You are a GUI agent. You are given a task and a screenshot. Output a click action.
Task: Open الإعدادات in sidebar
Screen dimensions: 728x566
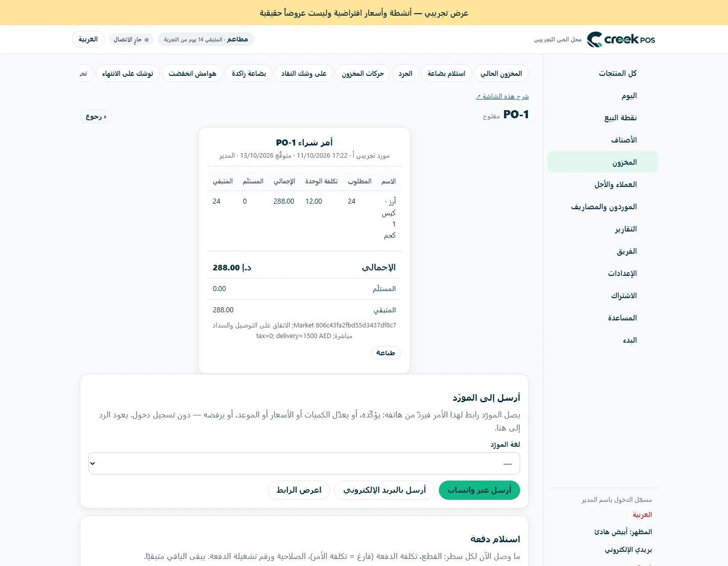point(603,273)
